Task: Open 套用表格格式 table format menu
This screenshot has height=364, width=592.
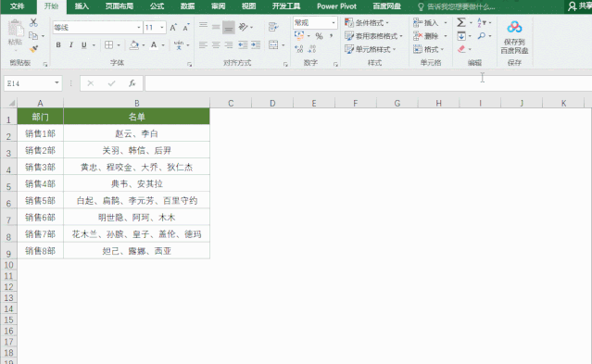Action: pyautogui.click(x=373, y=36)
